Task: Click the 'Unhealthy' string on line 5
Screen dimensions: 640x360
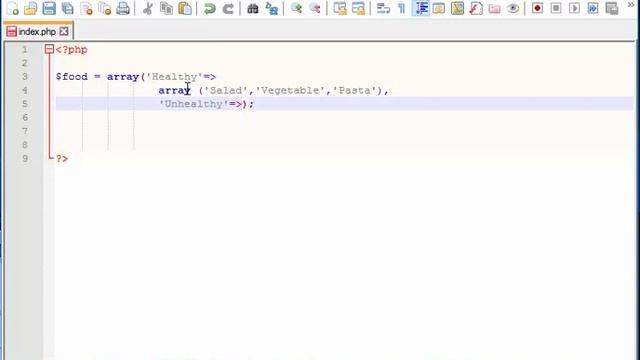Action: tap(194, 104)
